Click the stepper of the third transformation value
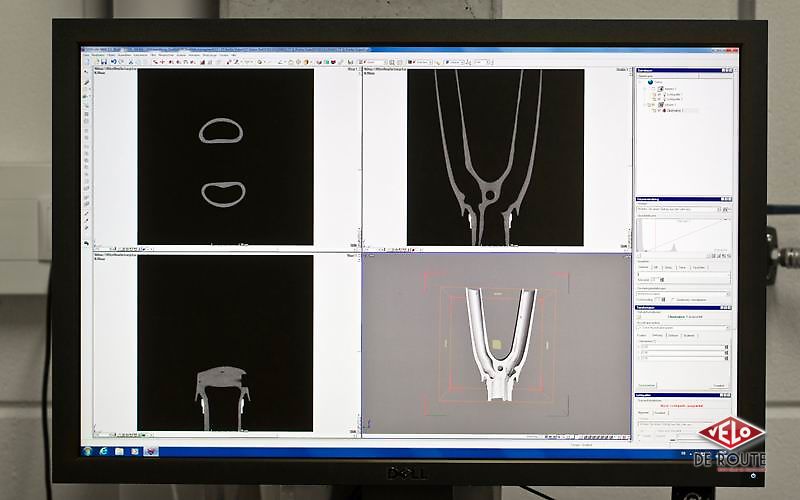The height and width of the screenshot is (500, 800). point(727,358)
